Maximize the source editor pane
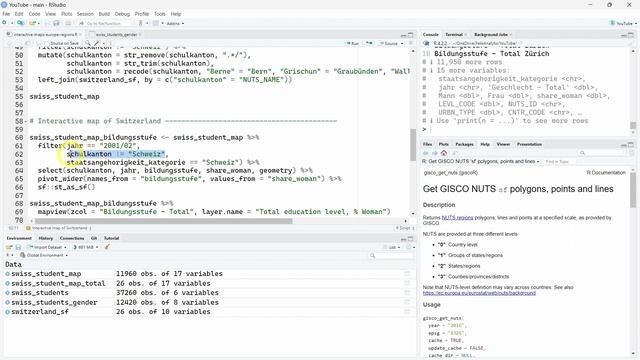 [411, 35]
